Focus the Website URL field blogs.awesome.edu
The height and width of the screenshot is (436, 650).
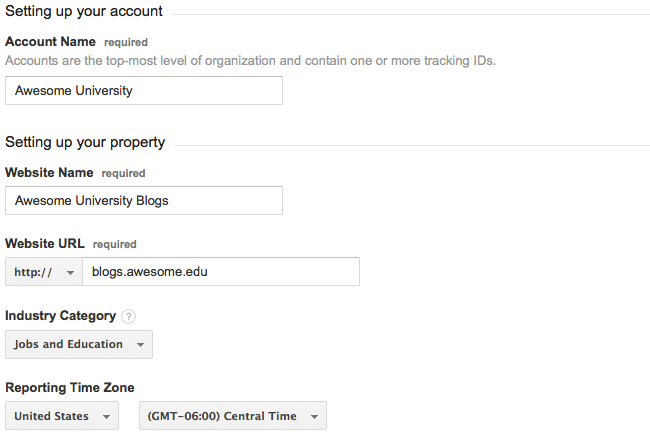pos(221,272)
